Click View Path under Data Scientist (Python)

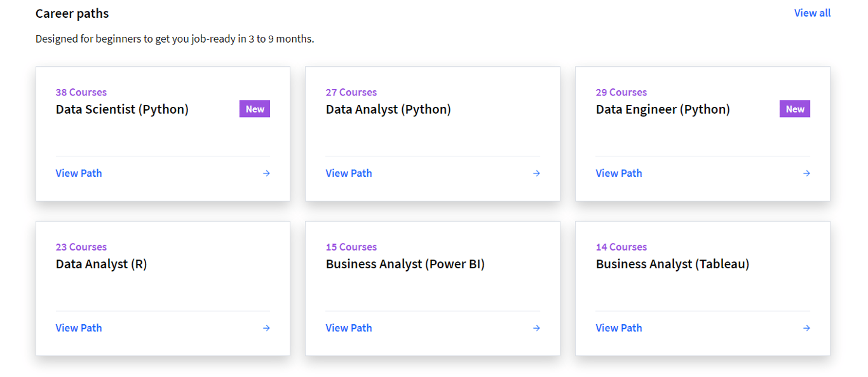(79, 173)
